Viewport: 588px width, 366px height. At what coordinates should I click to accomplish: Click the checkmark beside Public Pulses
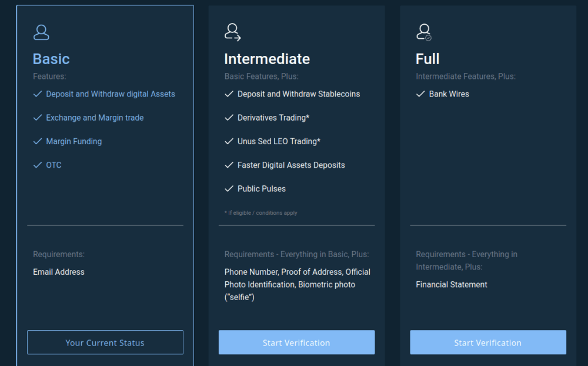[x=229, y=189]
